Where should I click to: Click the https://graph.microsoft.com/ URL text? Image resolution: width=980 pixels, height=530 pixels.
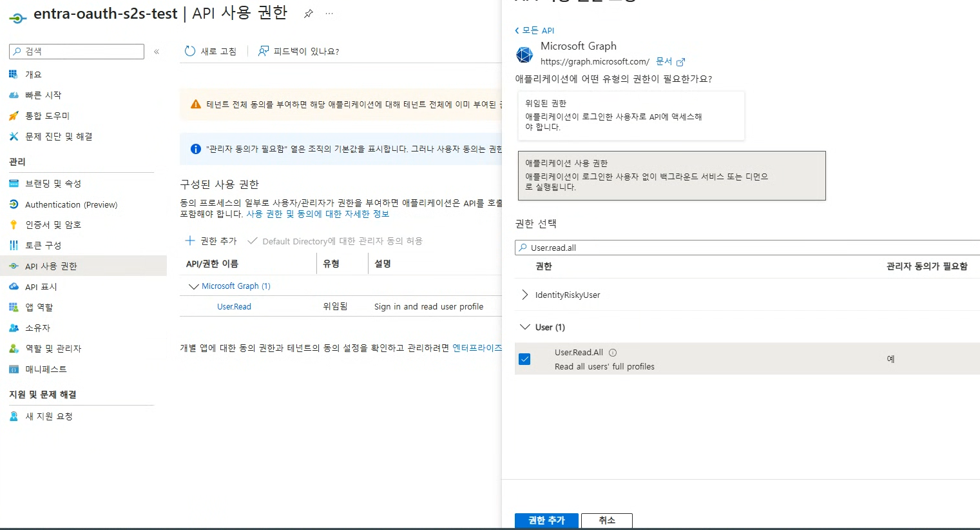595,61
